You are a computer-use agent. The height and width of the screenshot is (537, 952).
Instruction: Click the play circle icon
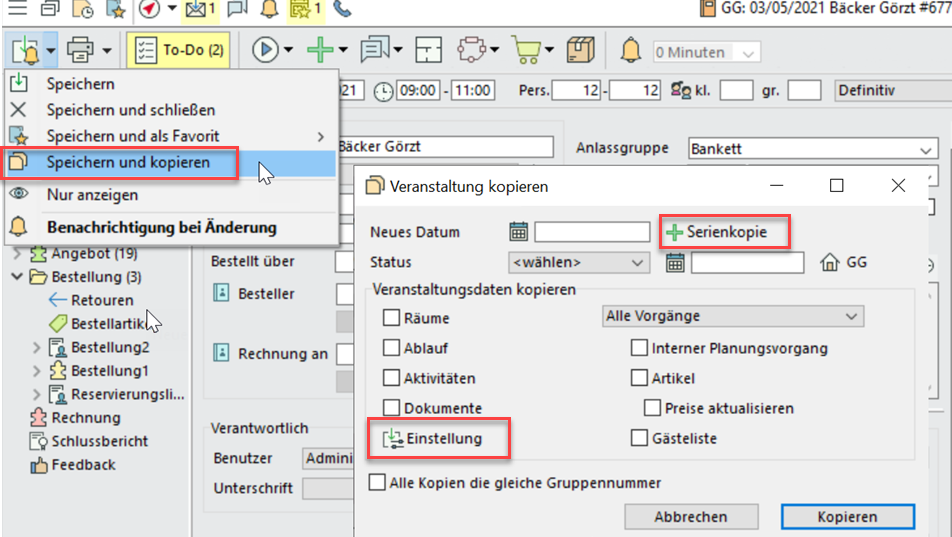point(264,49)
